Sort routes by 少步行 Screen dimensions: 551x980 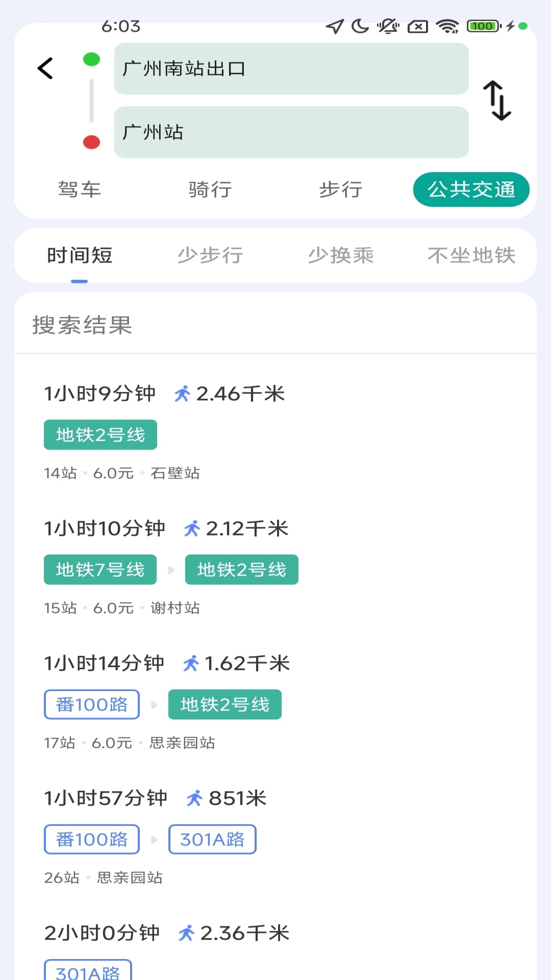click(x=210, y=255)
